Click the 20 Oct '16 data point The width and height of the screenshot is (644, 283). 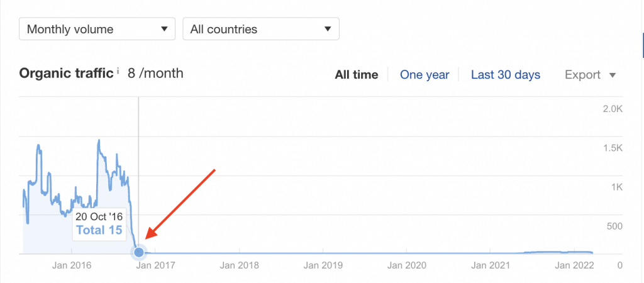(x=139, y=252)
